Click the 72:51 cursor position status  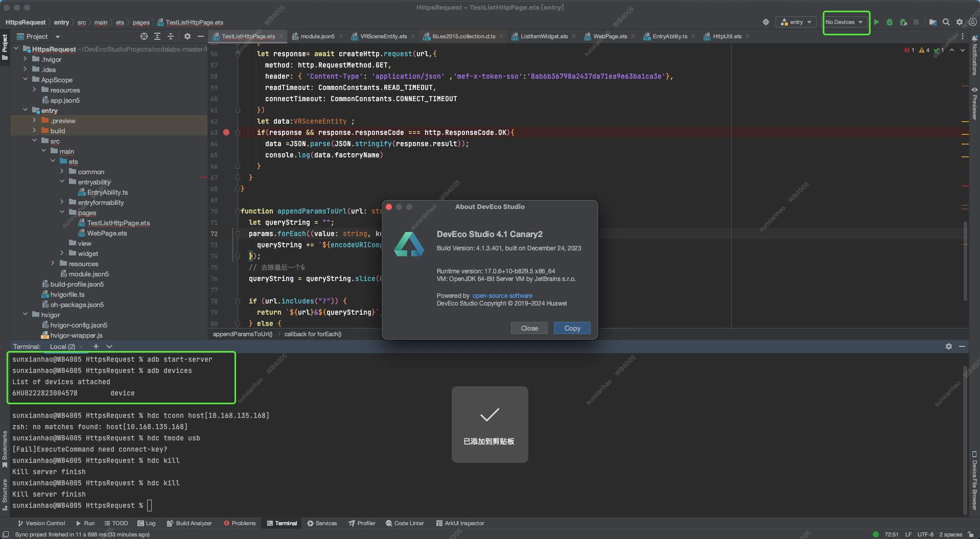(892, 534)
